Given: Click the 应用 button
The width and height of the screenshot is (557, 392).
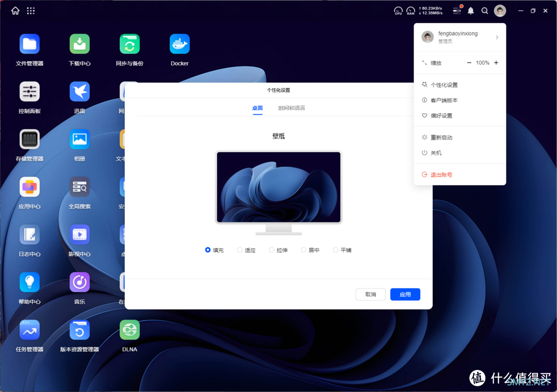Looking at the screenshot, I should click(405, 295).
